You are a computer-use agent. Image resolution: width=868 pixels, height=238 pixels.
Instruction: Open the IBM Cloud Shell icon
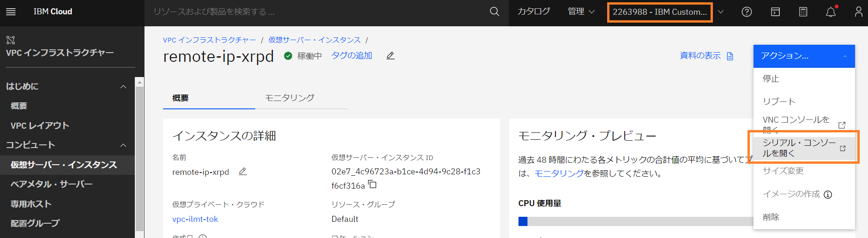pyautogui.click(x=776, y=12)
